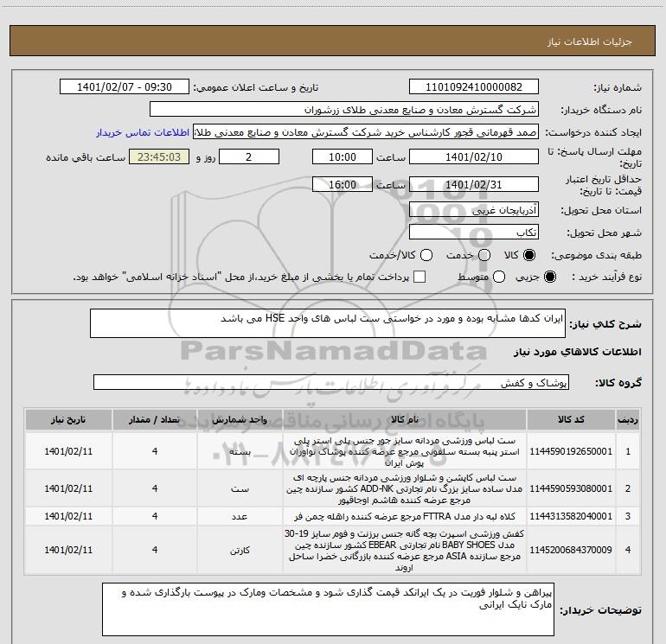Select the کالا/خدمت radio button
Screen dimensions: 666x644
426,255
